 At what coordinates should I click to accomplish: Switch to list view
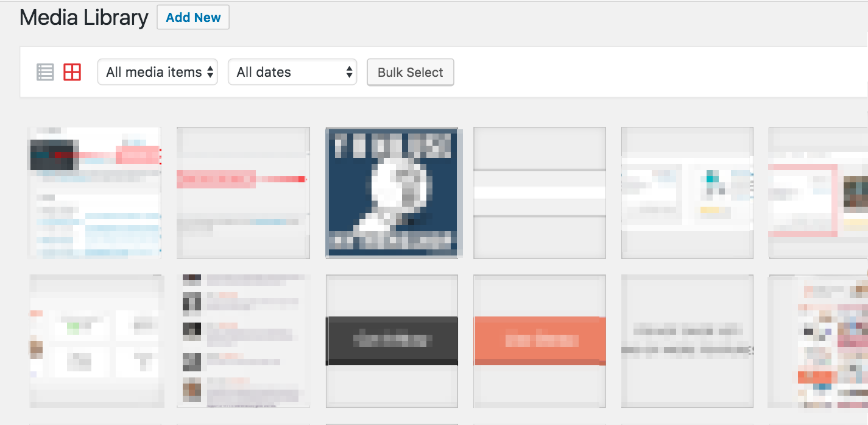click(x=45, y=72)
